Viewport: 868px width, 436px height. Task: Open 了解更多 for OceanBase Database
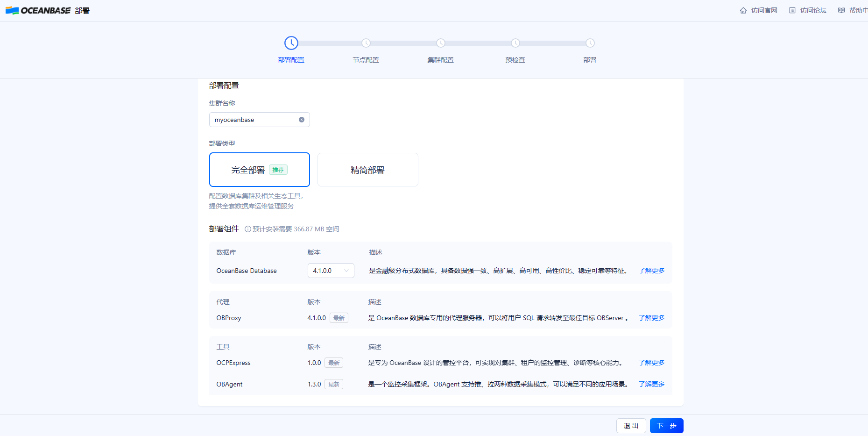tap(652, 271)
